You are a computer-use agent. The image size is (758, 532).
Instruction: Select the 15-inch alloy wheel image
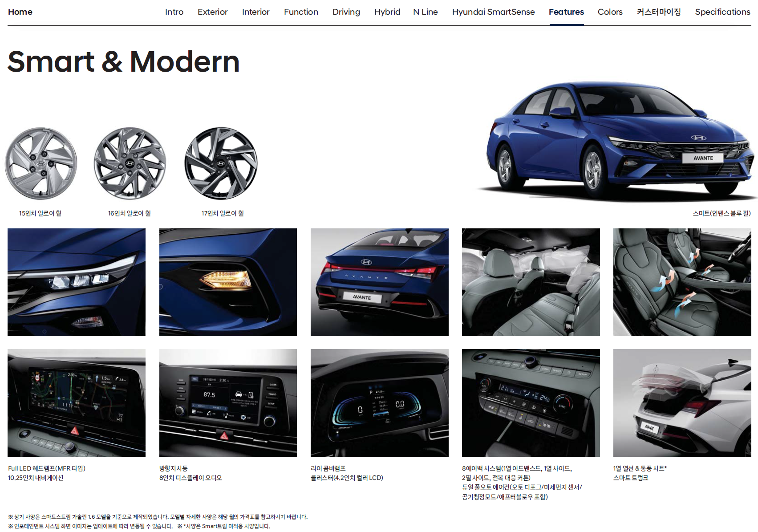coord(41,163)
